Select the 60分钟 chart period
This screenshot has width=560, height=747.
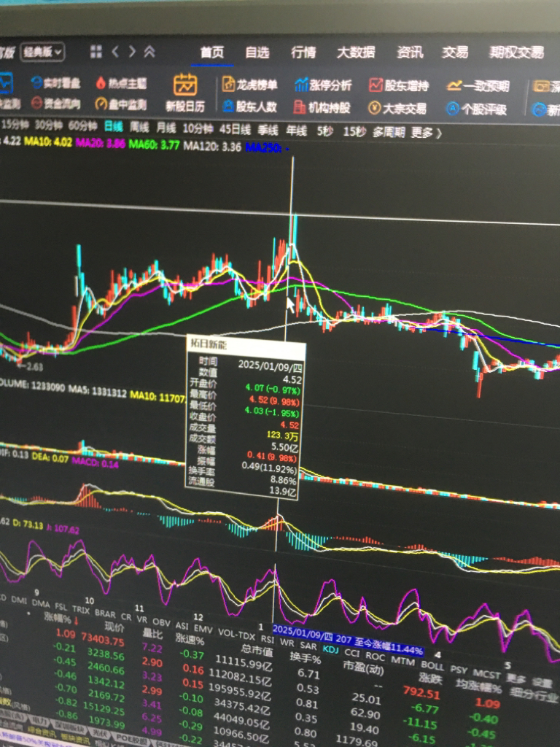(82, 125)
